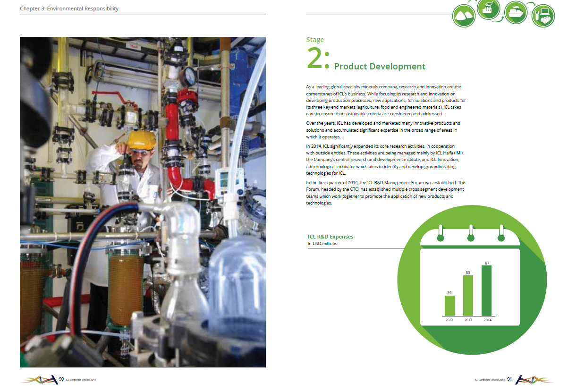Click the value label 74 above bar
568x392 pixels.
coord(449,292)
